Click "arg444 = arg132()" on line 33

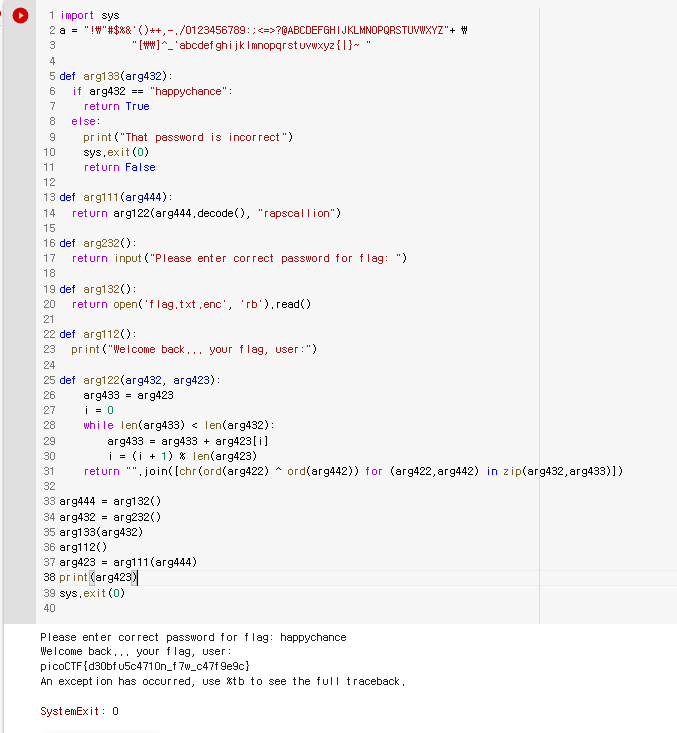click(x=110, y=501)
